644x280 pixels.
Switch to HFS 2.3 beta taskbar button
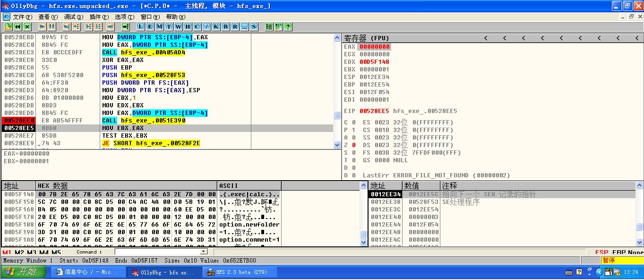(x=235, y=272)
